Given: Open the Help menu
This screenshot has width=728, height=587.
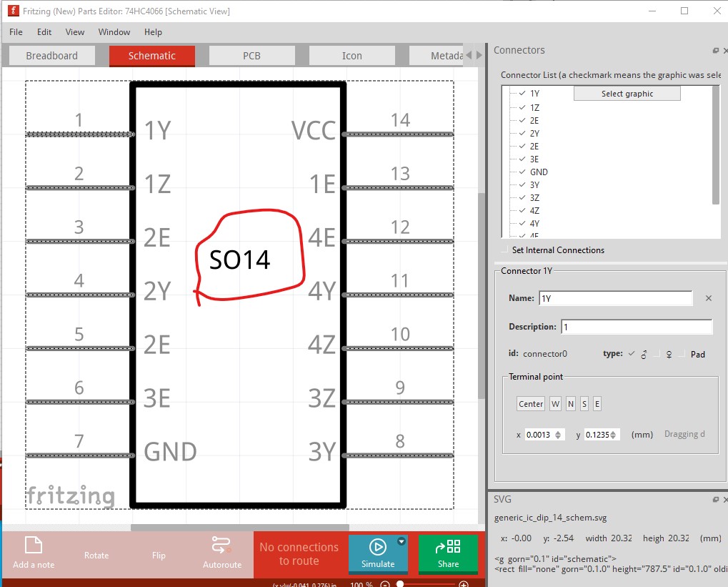Looking at the screenshot, I should click(x=153, y=32).
